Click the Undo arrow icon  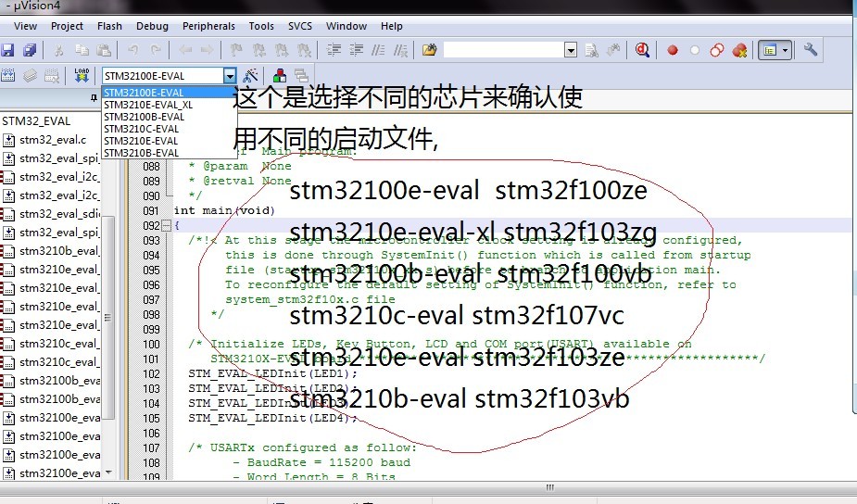click(x=132, y=50)
